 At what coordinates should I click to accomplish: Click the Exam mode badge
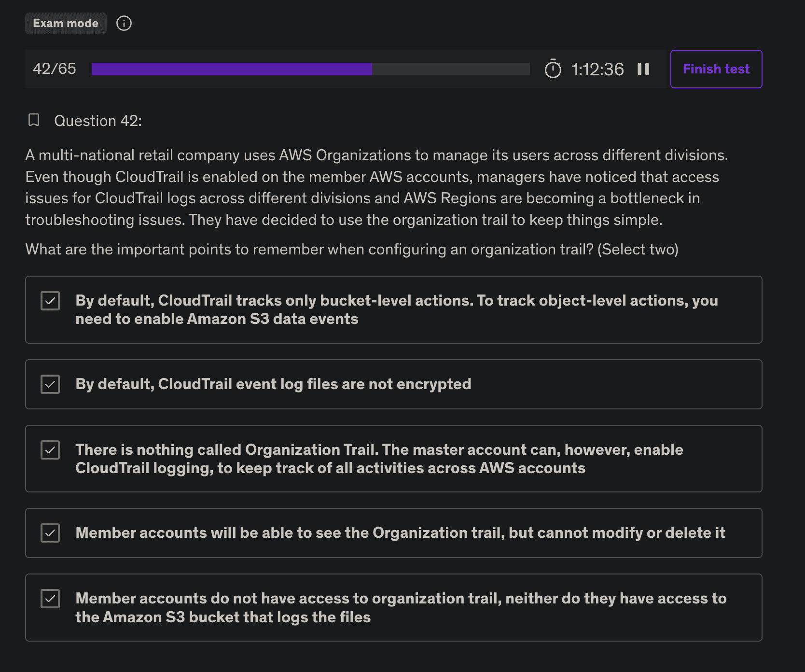click(x=66, y=23)
